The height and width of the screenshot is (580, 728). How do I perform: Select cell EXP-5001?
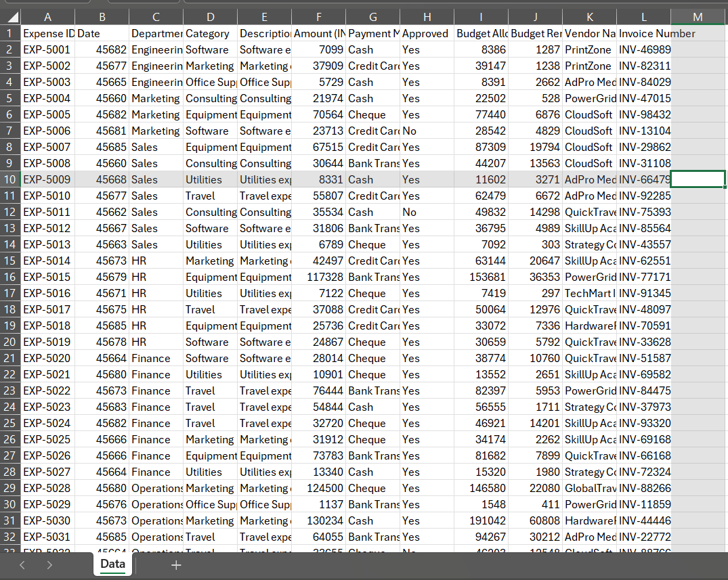48,49
